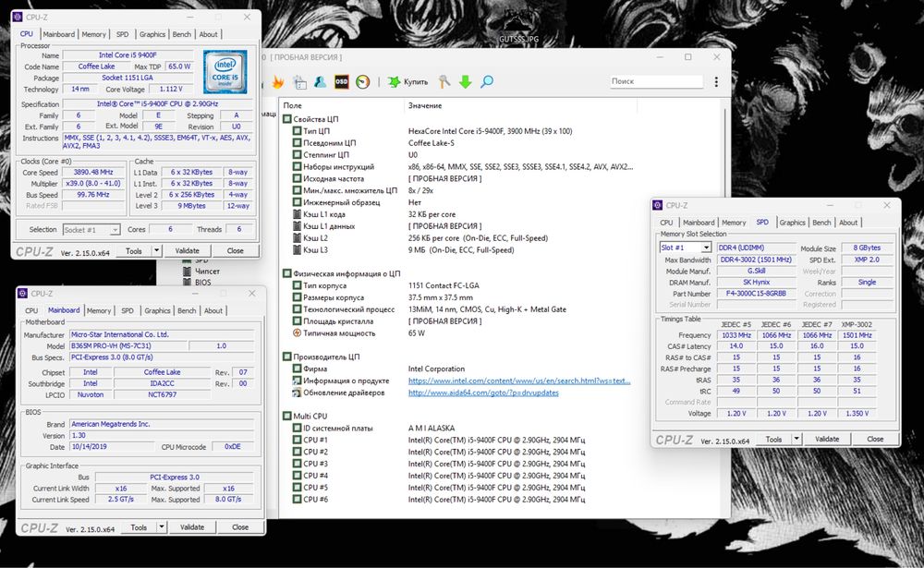Click the magnifier search icon in toolbar
The width and height of the screenshot is (924, 568).
486,81
